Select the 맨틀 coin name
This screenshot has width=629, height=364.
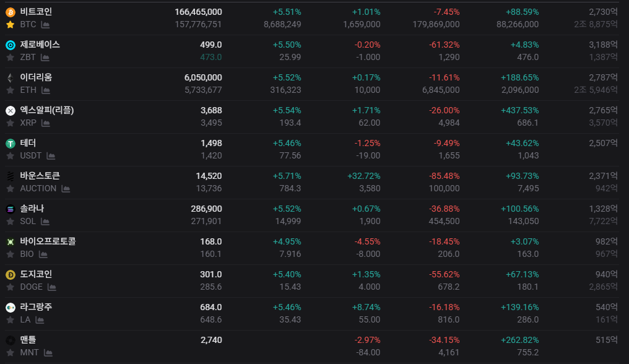click(x=28, y=340)
